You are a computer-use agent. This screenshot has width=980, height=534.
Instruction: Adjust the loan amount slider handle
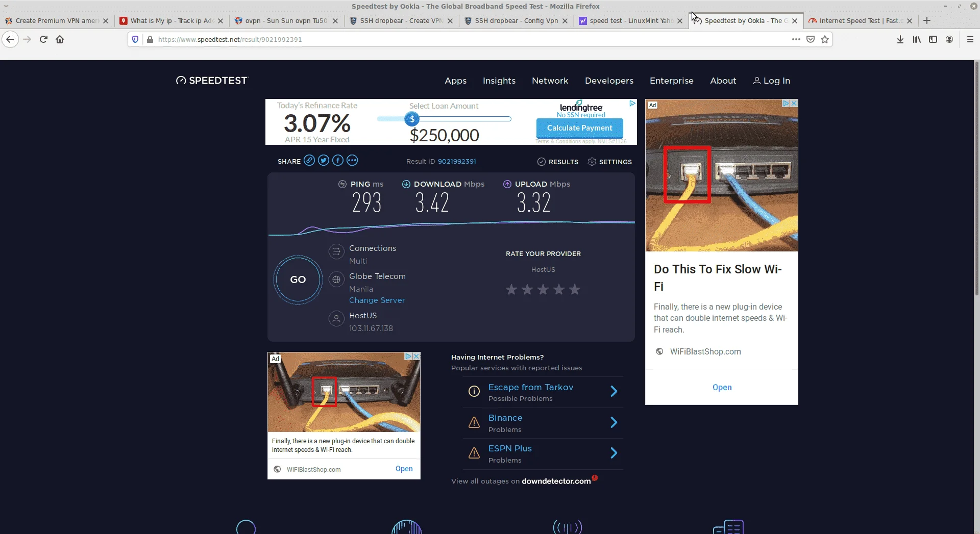click(x=412, y=119)
